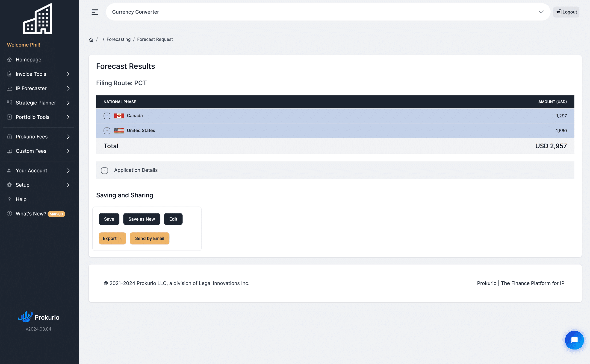Follow the Forecasting breadcrumb link
The image size is (590, 364).
tap(118, 39)
